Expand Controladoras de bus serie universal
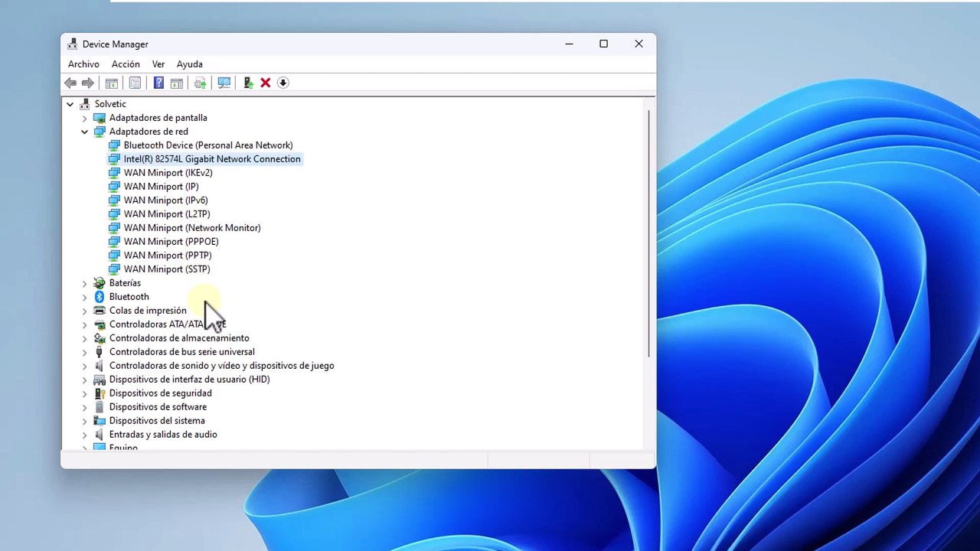Viewport: 980px width, 551px height. coord(84,352)
